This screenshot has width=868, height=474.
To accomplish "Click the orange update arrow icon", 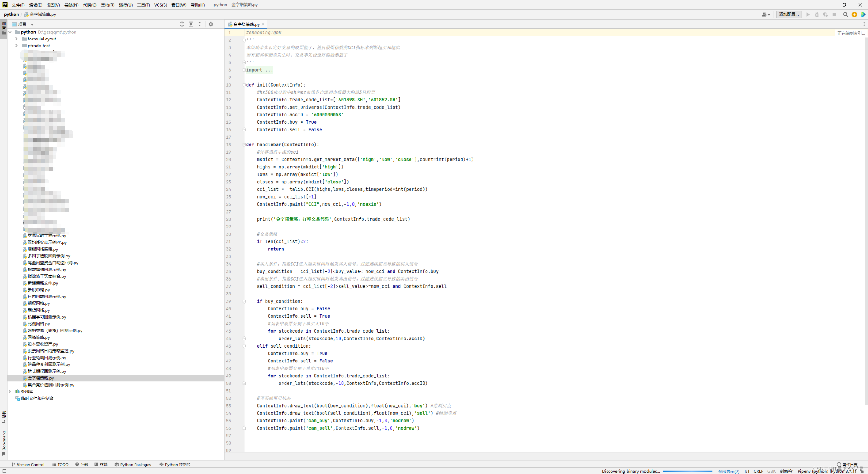I will point(854,14).
